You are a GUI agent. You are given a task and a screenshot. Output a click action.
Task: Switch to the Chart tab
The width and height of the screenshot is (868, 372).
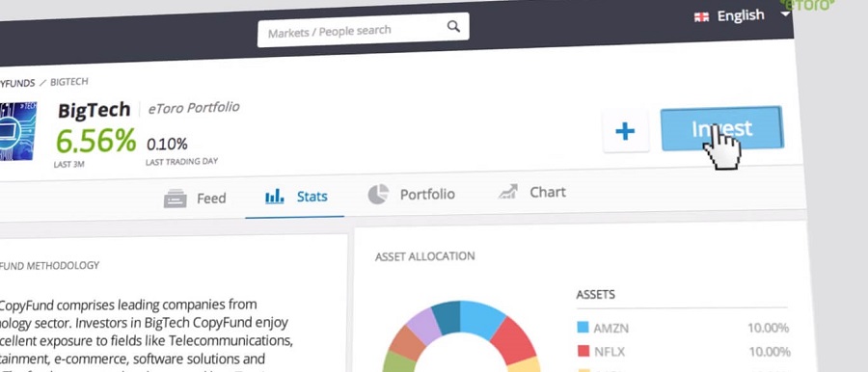[x=531, y=192]
